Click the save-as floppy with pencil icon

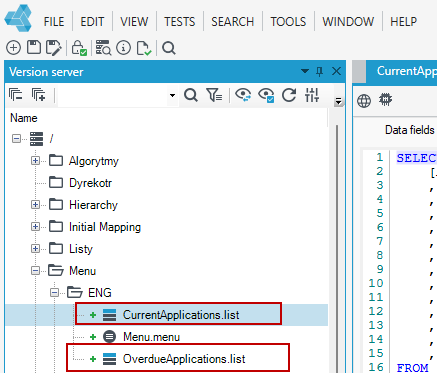53,48
